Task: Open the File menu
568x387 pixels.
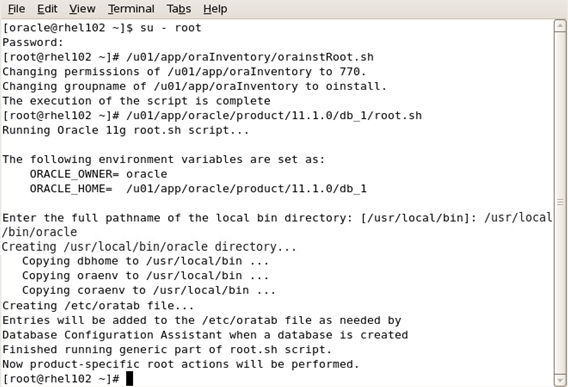Action: [x=16, y=9]
